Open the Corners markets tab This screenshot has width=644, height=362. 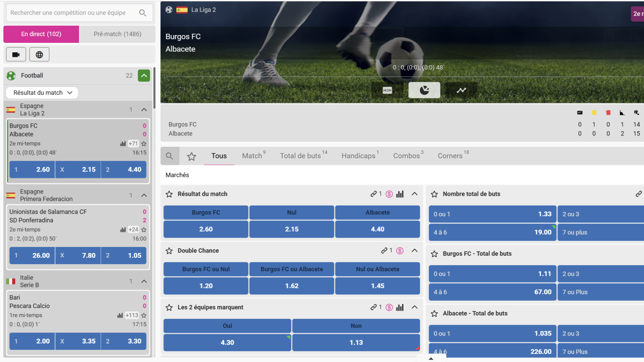point(450,156)
